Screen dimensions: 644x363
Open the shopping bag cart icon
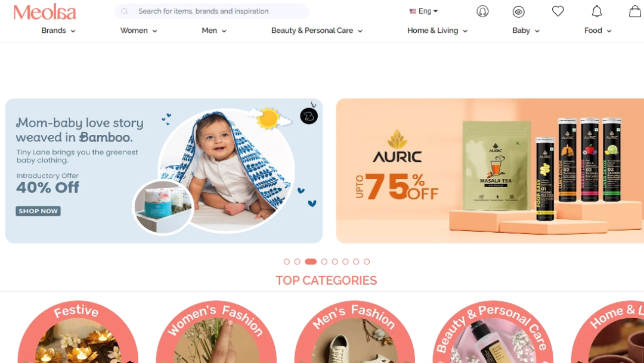point(635,11)
